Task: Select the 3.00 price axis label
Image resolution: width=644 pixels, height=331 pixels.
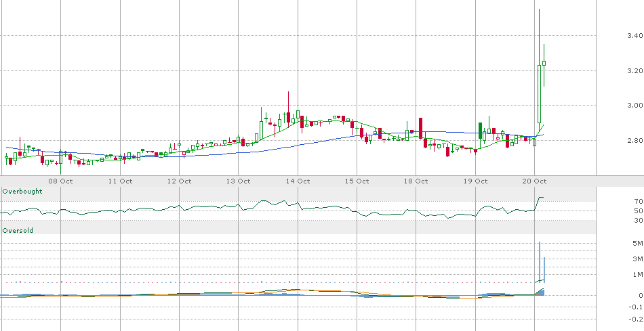Action: (635, 106)
